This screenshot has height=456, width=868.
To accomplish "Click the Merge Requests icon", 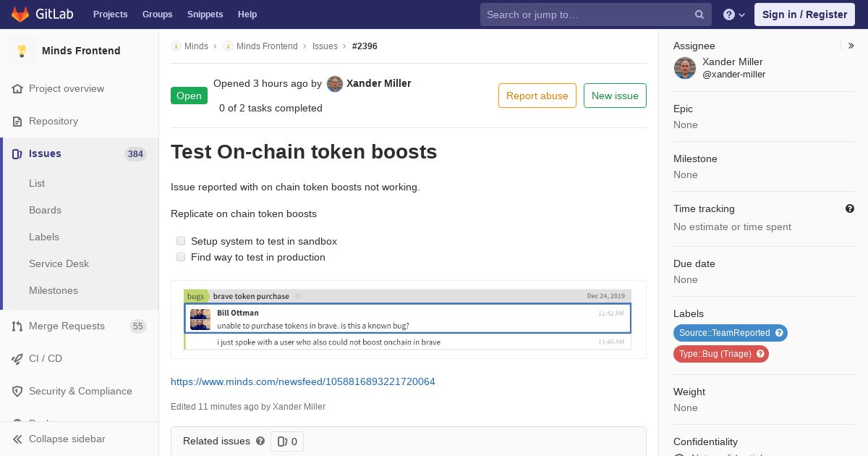I will pyautogui.click(x=17, y=326).
